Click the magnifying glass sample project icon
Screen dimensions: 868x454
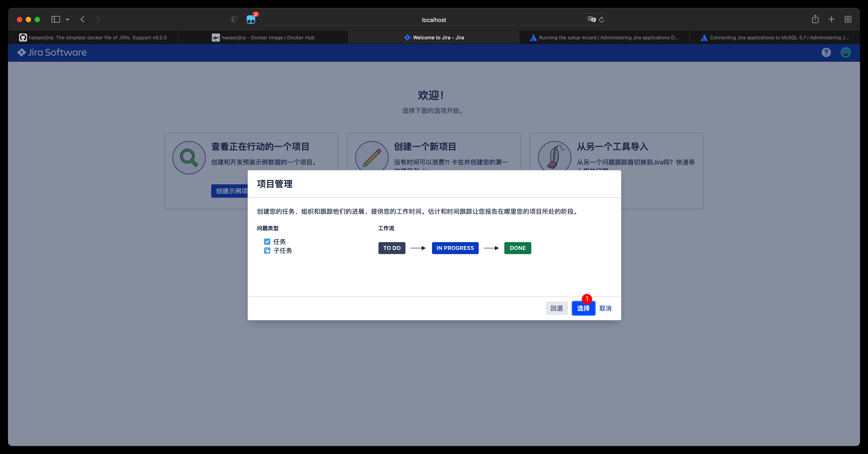click(189, 157)
